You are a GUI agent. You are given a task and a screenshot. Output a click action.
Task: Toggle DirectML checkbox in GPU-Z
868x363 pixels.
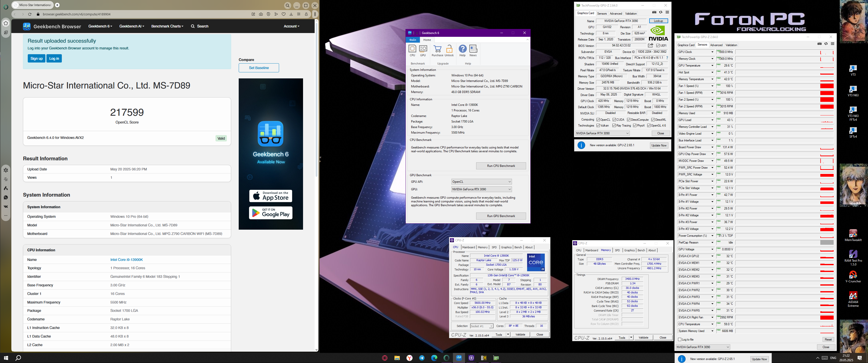(x=653, y=119)
